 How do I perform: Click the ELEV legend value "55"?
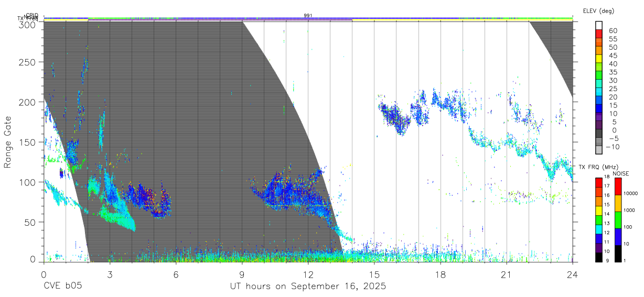pyautogui.click(x=613, y=39)
